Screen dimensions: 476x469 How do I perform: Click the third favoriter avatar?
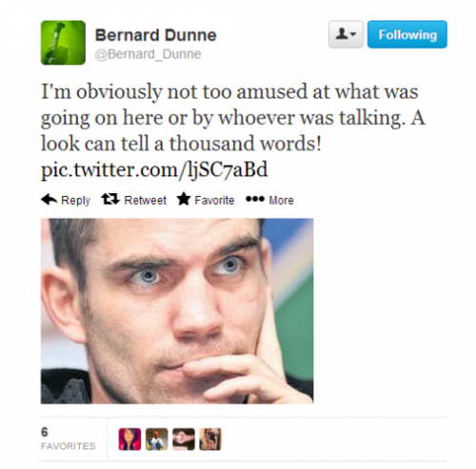tap(184, 440)
